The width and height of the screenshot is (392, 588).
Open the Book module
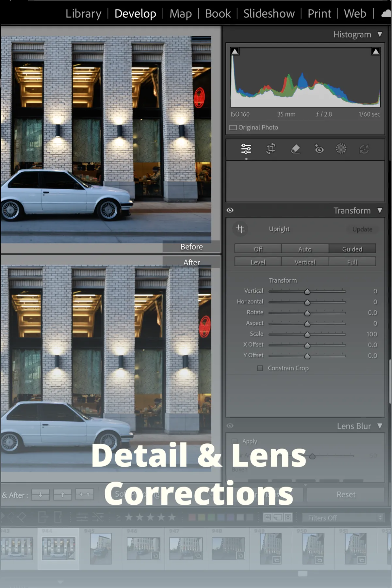pyautogui.click(x=218, y=13)
